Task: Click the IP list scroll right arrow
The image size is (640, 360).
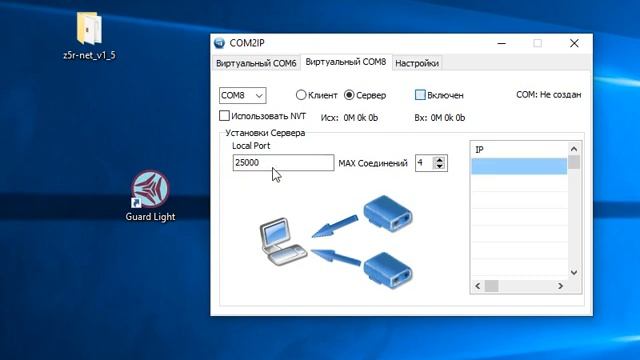Action: (560, 286)
